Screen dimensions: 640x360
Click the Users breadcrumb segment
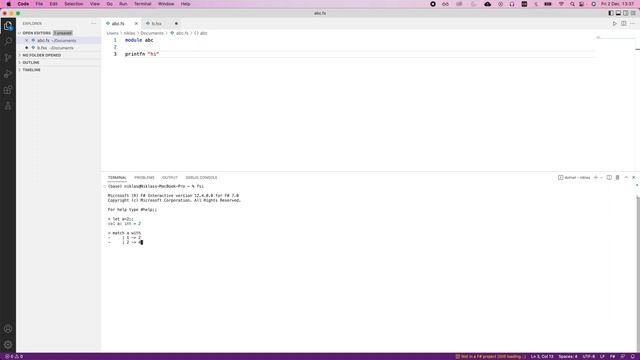pyautogui.click(x=112, y=33)
